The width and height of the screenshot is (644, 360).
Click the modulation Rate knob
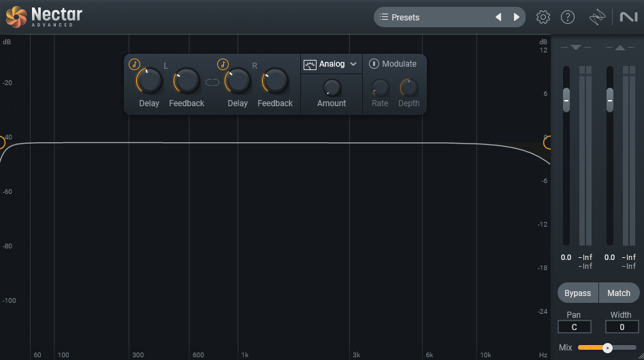pos(380,87)
